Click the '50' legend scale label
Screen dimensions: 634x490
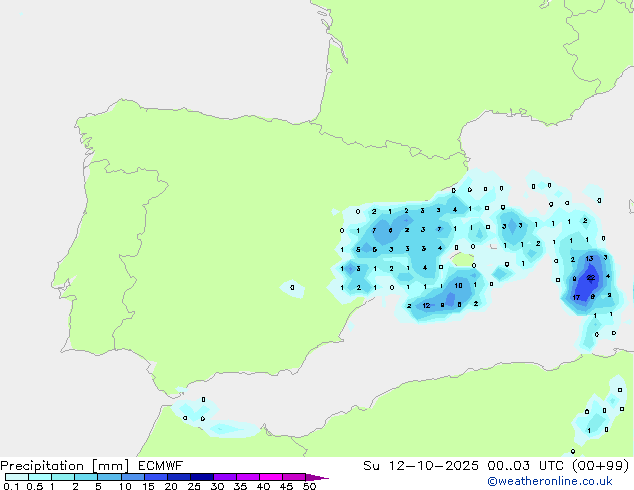(309, 486)
